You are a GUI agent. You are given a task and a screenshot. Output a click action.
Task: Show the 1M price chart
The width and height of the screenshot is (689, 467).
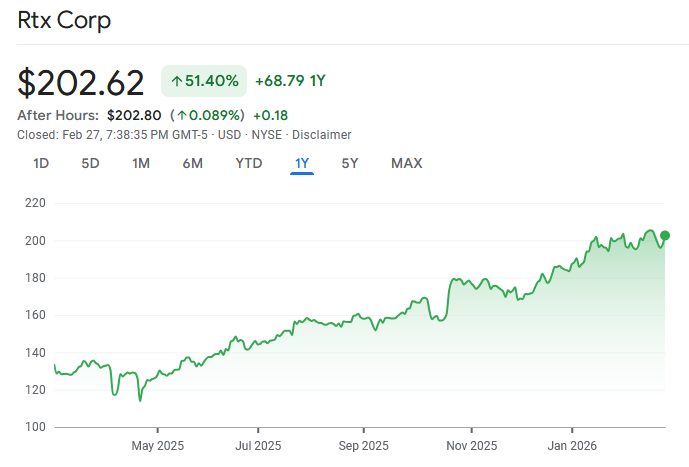click(141, 163)
